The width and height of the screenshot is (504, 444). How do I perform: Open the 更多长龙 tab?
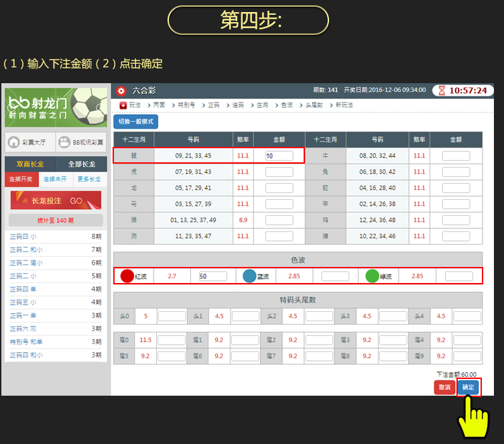pyautogui.click(x=89, y=180)
